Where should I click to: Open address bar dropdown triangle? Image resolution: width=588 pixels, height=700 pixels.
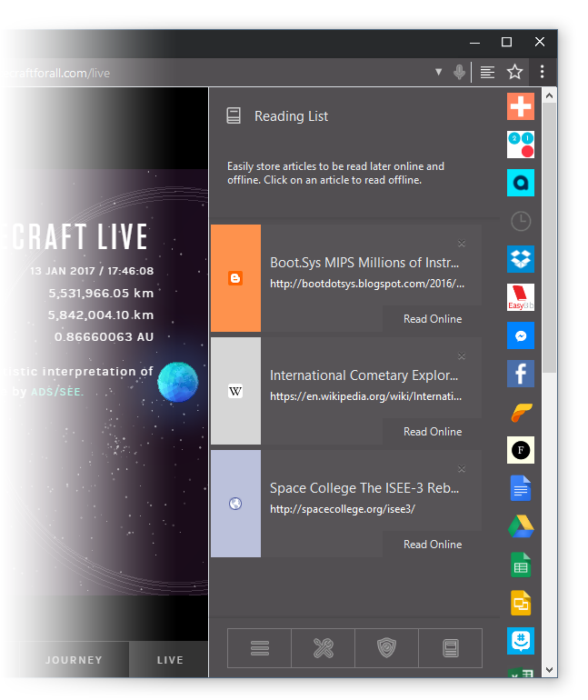(439, 72)
